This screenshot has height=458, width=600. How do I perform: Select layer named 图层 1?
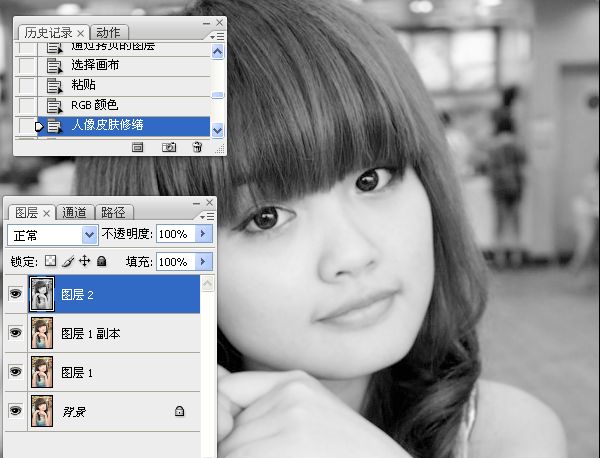(x=114, y=372)
